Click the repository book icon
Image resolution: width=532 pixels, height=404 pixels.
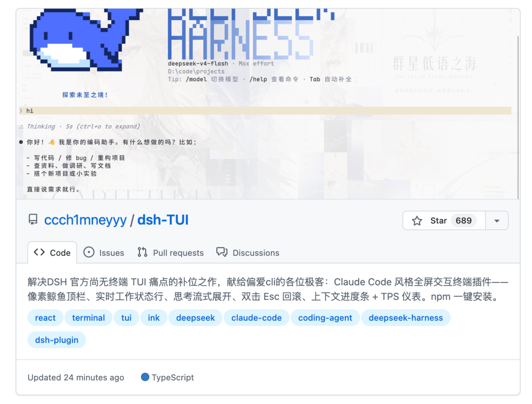33,219
